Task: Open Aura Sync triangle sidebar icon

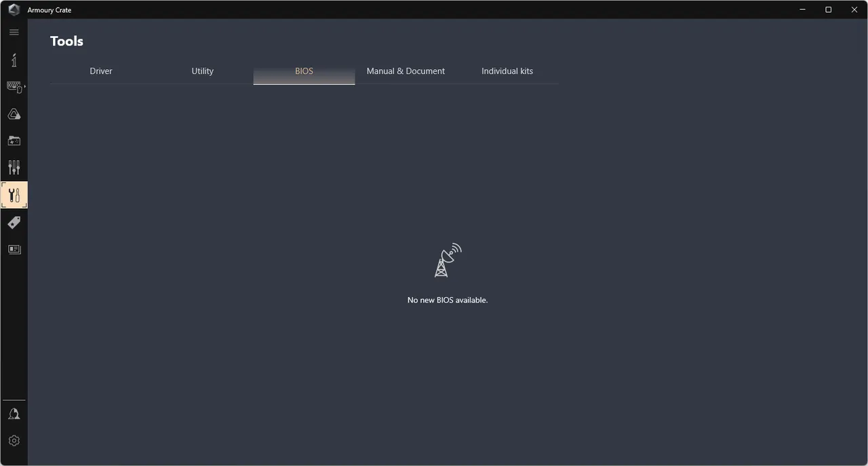Action: 14,114
